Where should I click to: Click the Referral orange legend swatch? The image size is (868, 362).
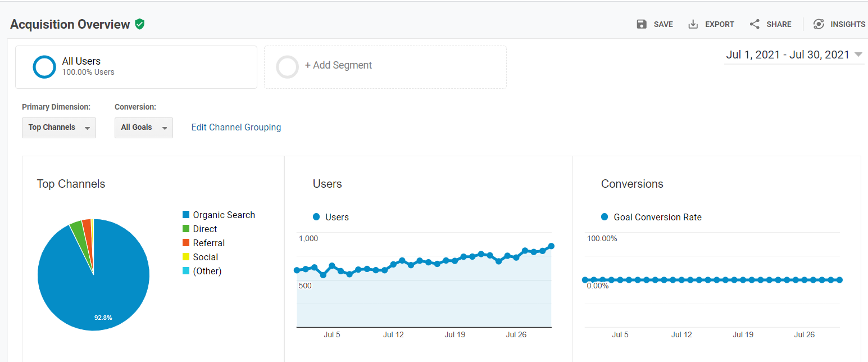pyautogui.click(x=186, y=243)
